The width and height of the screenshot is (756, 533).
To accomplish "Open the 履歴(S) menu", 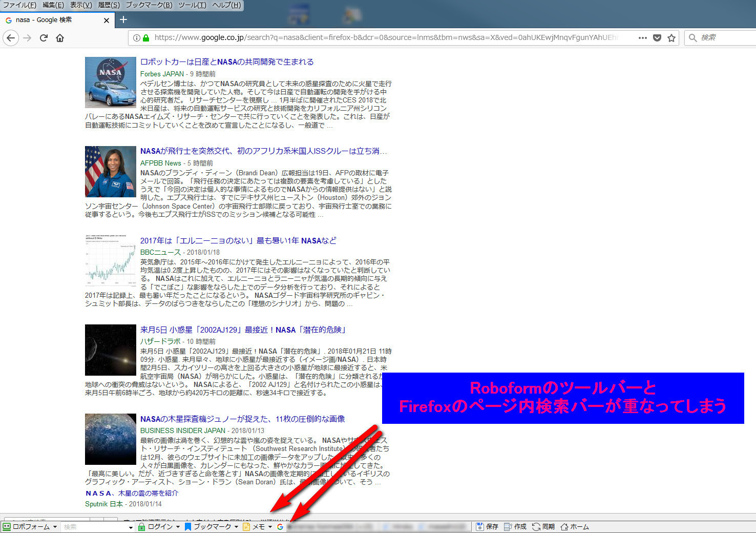I will point(109,5).
